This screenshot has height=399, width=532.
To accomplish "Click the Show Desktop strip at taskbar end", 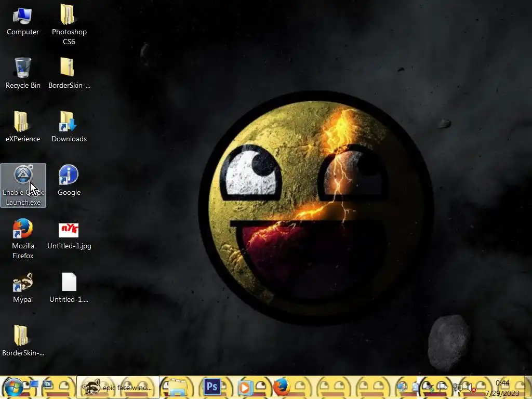I will [x=528, y=387].
